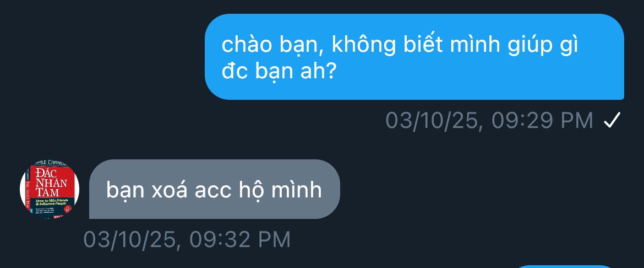Tap the partially visible blue bubble at bottom
The width and height of the screenshot is (644, 268).
pyautogui.click(x=564, y=267)
